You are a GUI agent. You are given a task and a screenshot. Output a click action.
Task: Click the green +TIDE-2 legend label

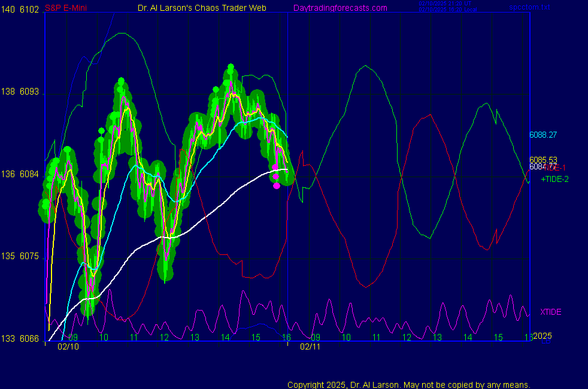(x=554, y=179)
